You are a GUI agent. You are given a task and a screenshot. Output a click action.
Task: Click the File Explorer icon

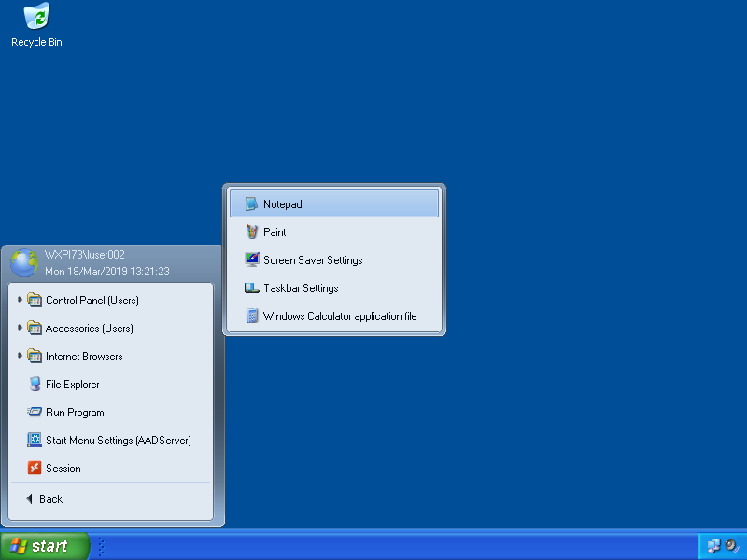point(35,385)
